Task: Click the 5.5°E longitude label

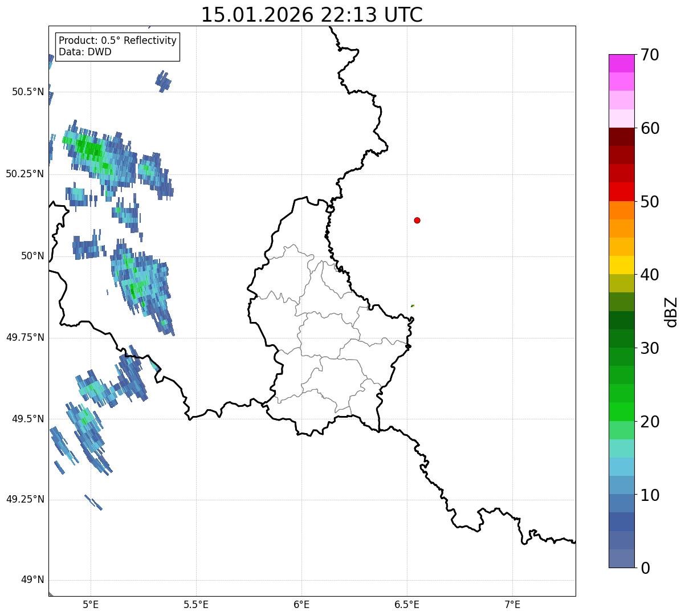Action: [x=196, y=604]
